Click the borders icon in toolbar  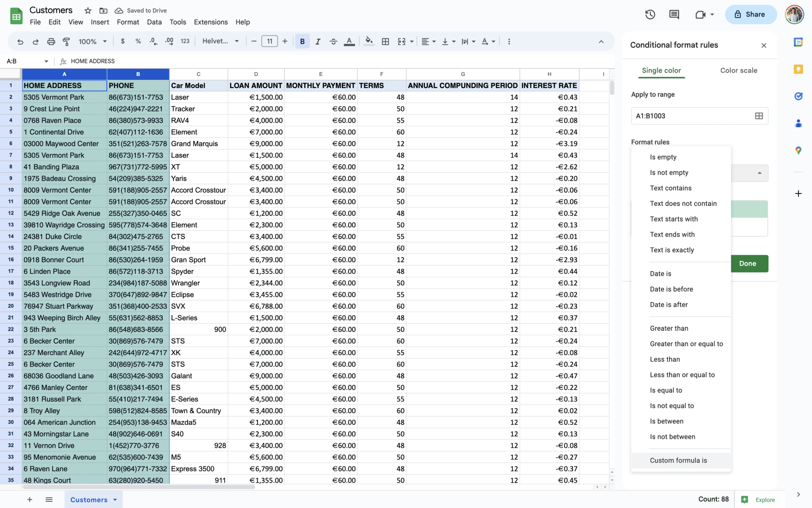(x=385, y=41)
